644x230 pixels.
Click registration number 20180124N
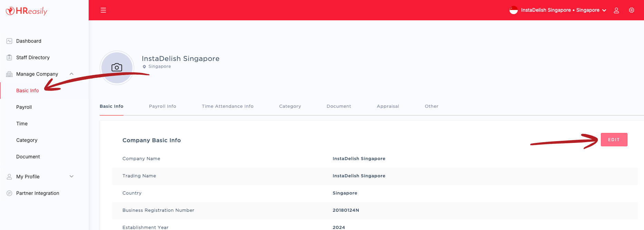[346, 210]
